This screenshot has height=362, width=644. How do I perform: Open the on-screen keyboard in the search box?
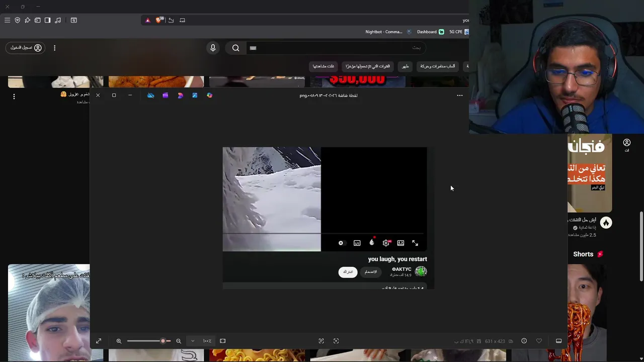coord(253,48)
